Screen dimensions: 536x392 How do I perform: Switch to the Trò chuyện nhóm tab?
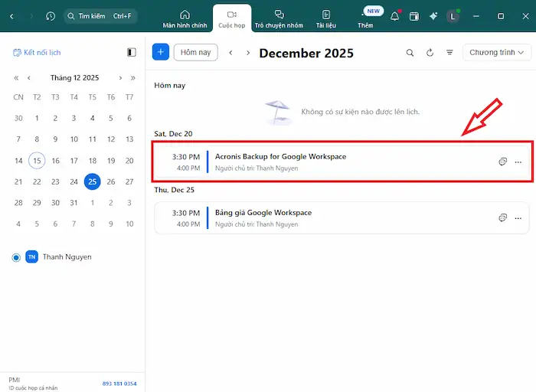tap(279, 19)
